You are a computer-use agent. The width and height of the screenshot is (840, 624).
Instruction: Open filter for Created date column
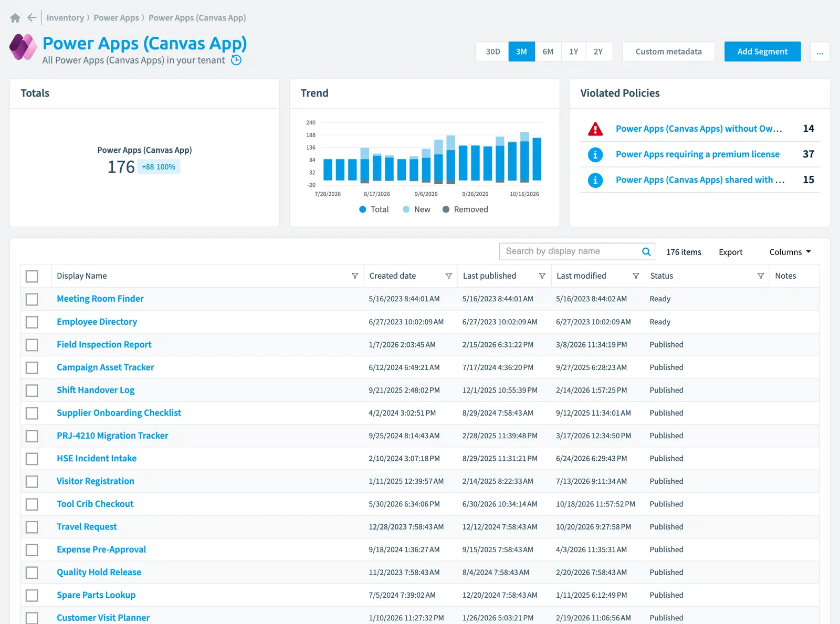448,276
